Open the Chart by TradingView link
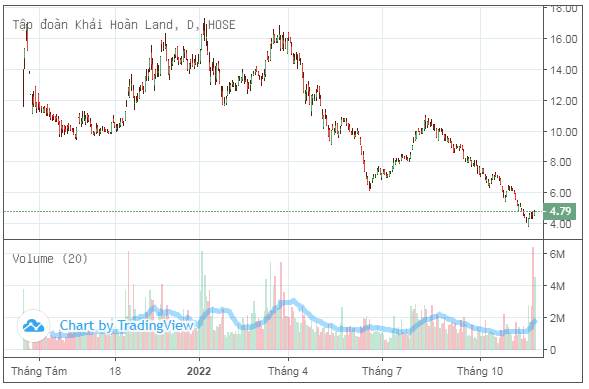Image resolution: width=589 pixels, height=389 pixels. point(127,326)
